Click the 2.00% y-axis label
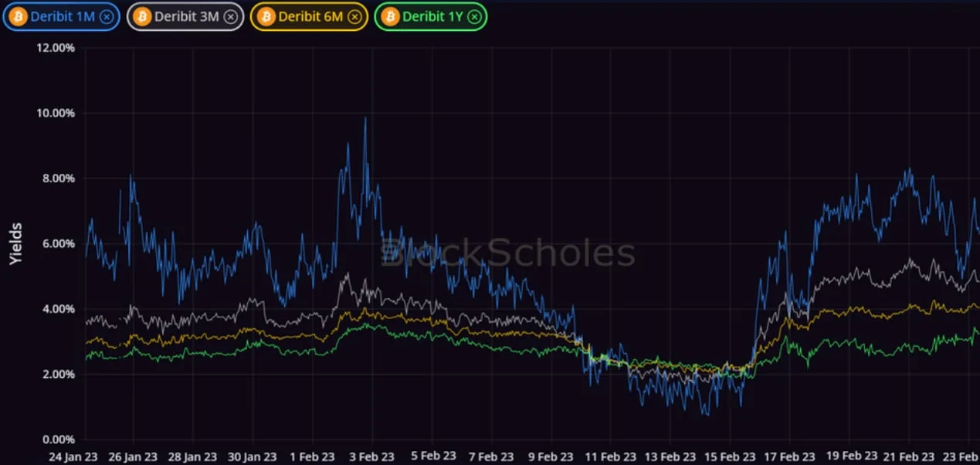This screenshot has width=980, height=465. click(59, 375)
